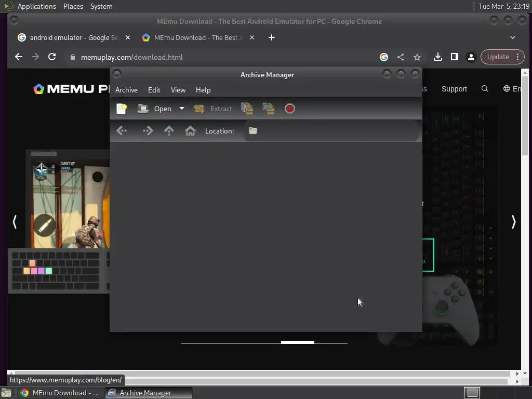Open the System menu
Image resolution: width=532 pixels, height=399 pixels.
[x=101, y=6]
